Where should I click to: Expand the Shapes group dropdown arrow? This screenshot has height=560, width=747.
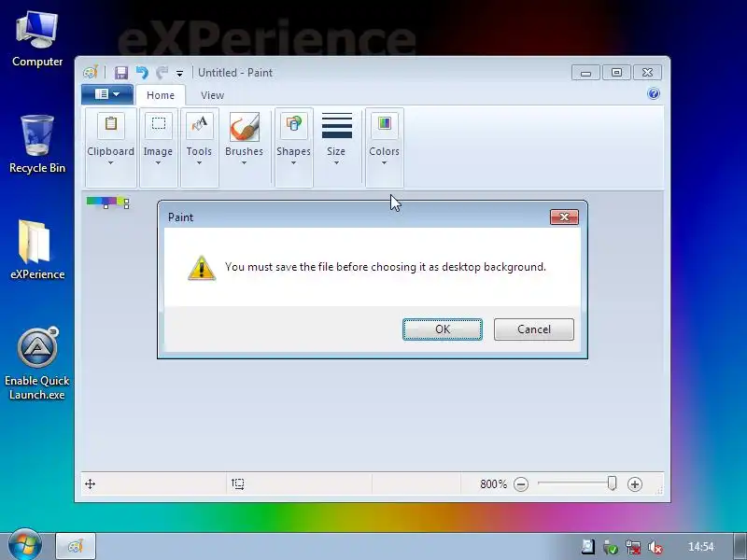click(293, 162)
